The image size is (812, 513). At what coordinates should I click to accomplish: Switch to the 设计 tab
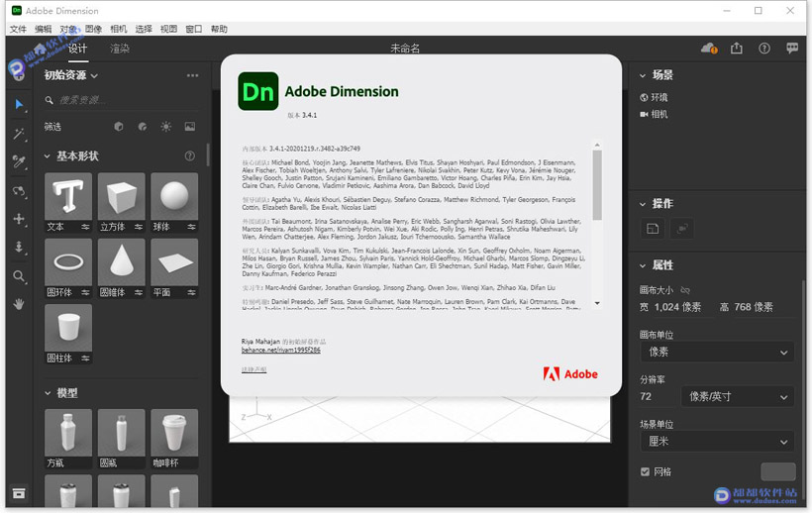77,49
